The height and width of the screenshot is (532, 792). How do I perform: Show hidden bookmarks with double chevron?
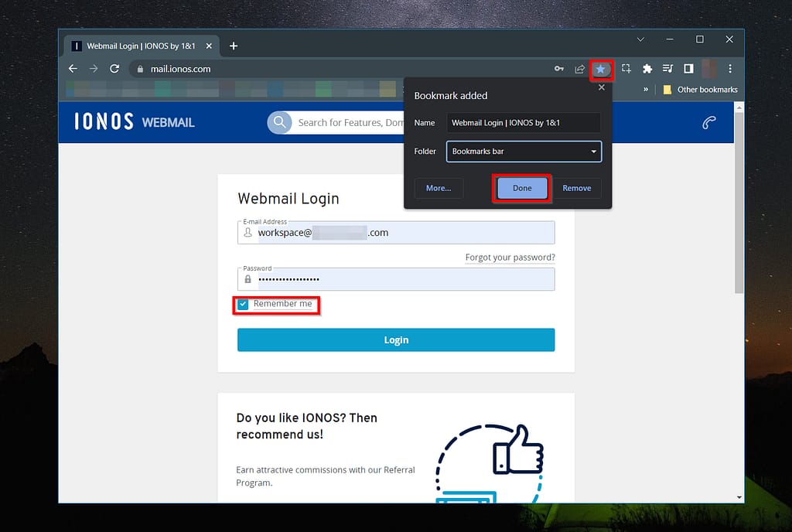coord(646,90)
